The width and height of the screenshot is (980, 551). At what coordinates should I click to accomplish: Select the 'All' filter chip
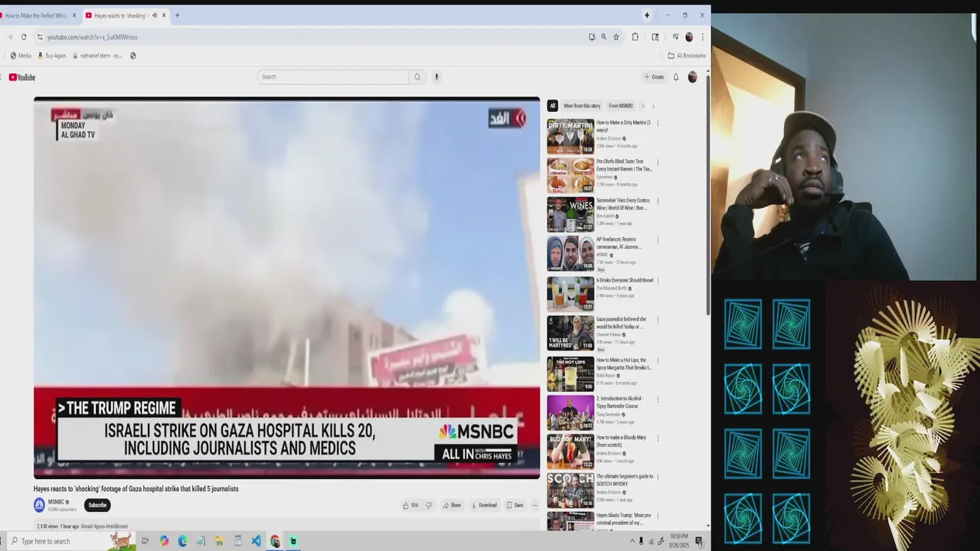(552, 106)
